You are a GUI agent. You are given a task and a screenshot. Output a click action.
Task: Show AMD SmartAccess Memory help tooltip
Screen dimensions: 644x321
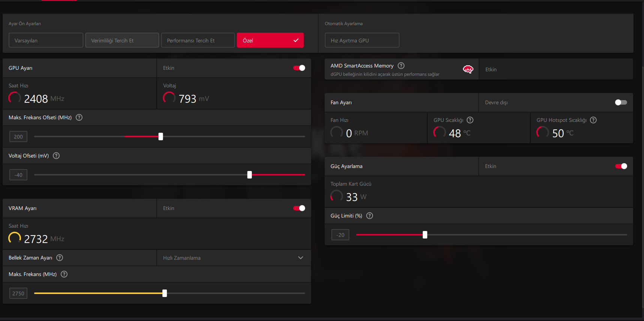pyautogui.click(x=401, y=66)
